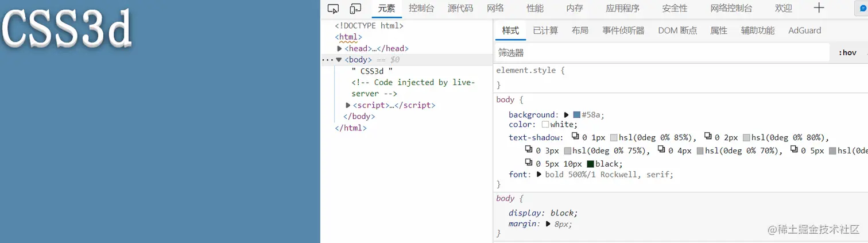Open the 欢迎 tab
The image size is (868, 243).
coord(784,8)
